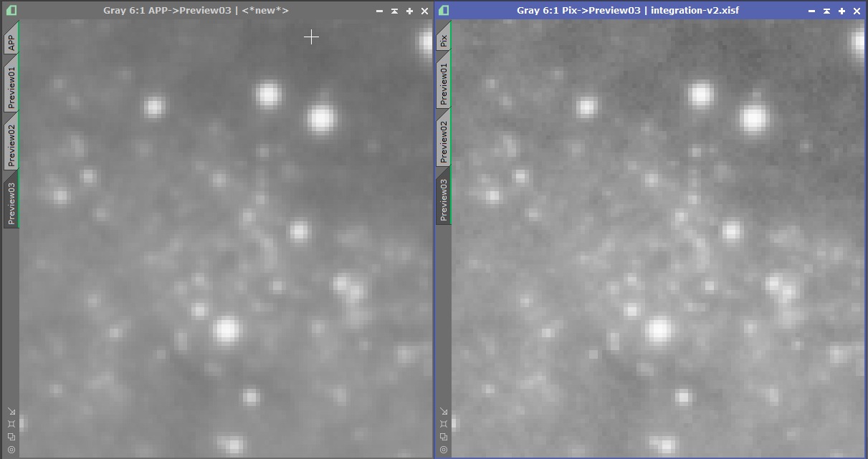This screenshot has height=459, width=868.
Task: Shade the APP window with the triangle button
Action: 394,11
